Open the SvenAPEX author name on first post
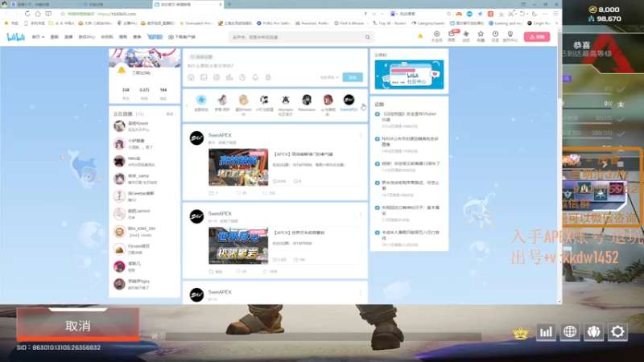Screen dimensions: 644x362 (x=220, y=135)
